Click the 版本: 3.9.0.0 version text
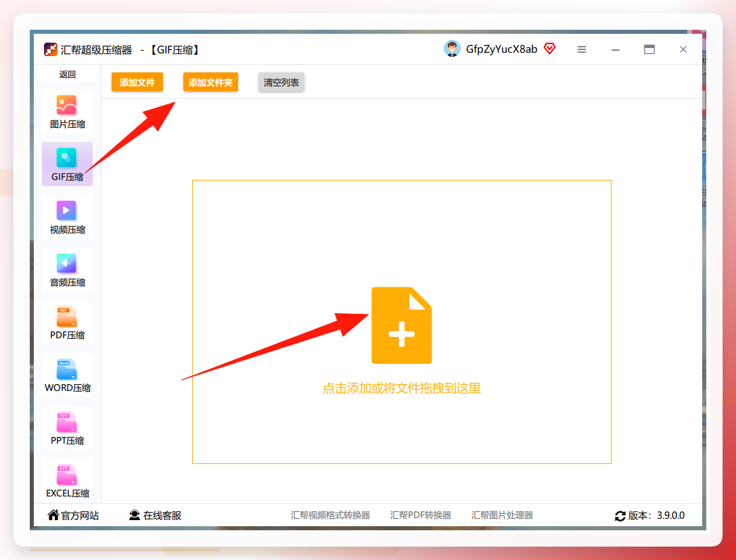 [x=656, y=515]
